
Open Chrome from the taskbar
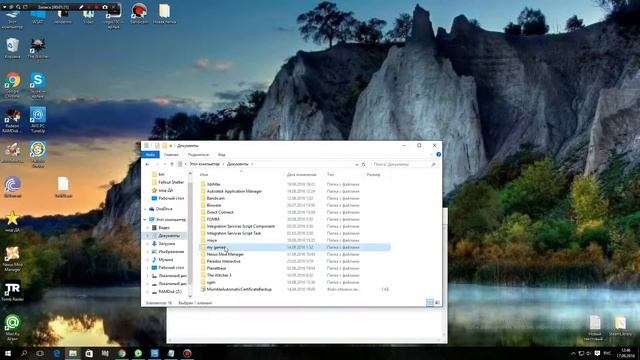tap(122, 353)
